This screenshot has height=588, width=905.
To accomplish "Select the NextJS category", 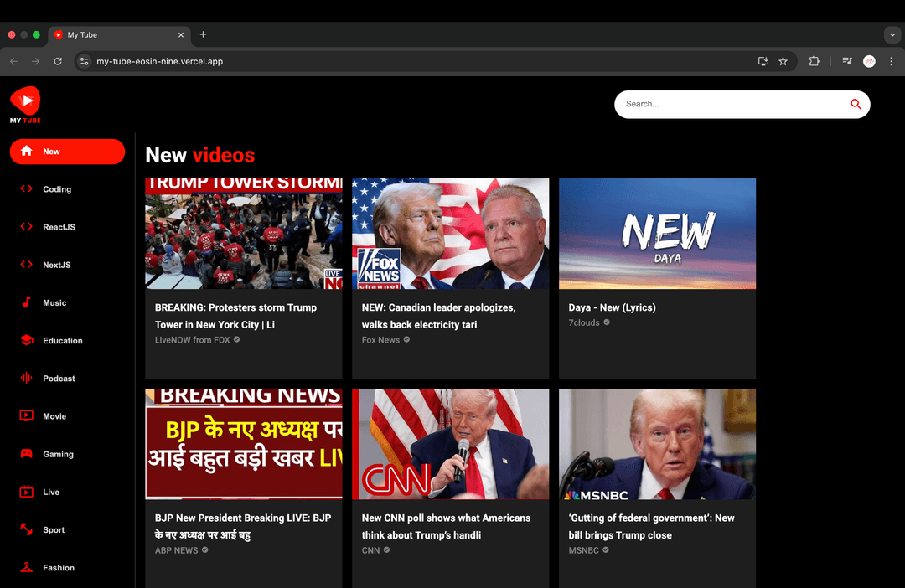I will (x=67, y=265).
